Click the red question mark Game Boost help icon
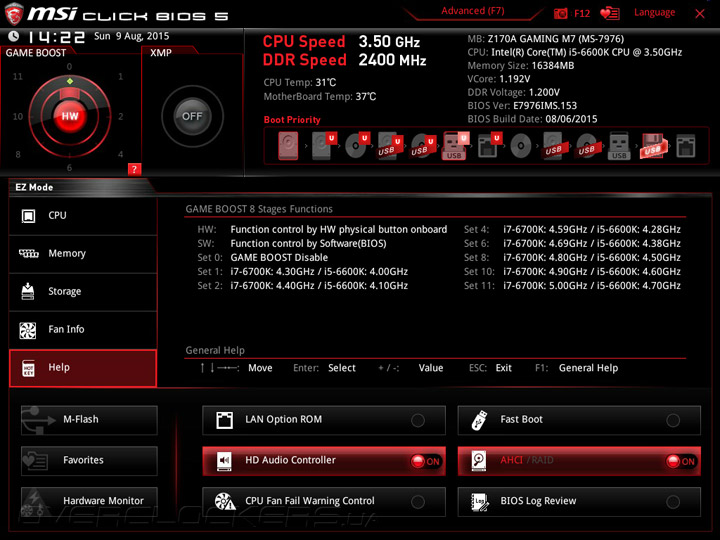Image resolution: width=720 pixels, height=540 pixels. tap(134, 169)
